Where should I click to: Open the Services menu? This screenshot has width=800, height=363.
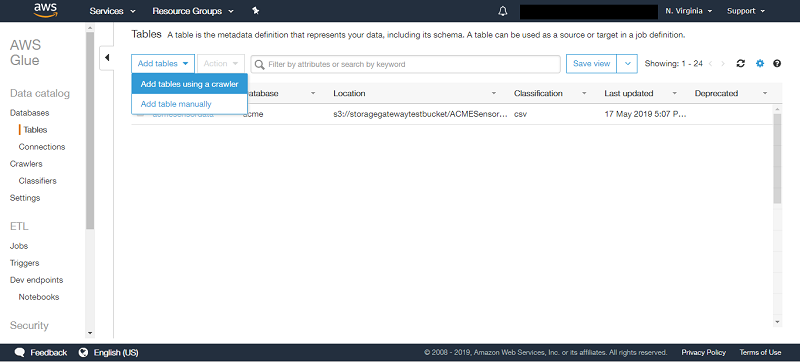coord(113,11)
